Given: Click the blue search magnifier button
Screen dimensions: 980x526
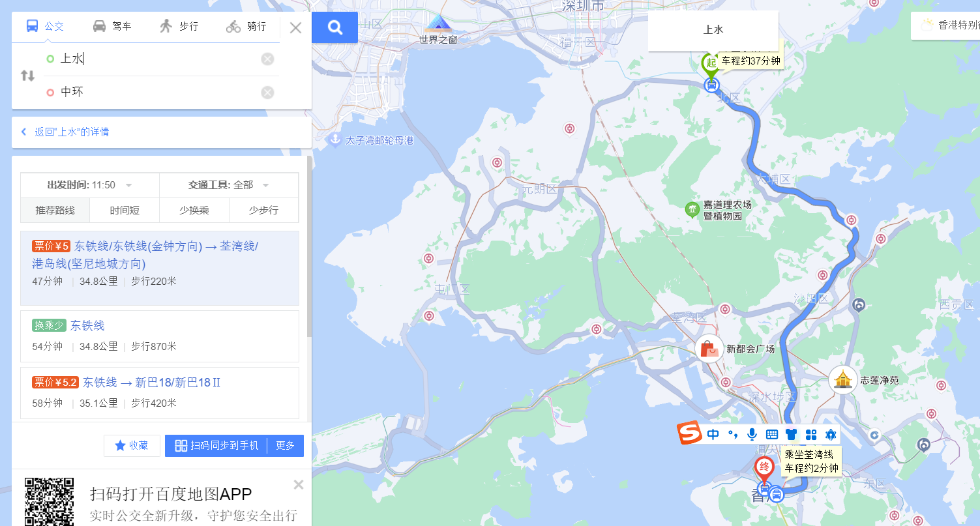Looking at the screenshot, I should click(334, 27).
